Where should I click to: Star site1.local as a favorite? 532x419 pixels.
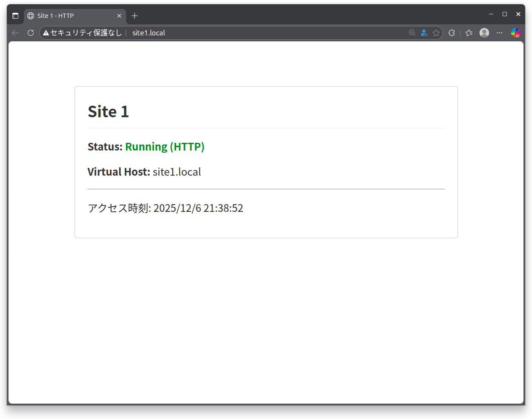coord(436,33)
